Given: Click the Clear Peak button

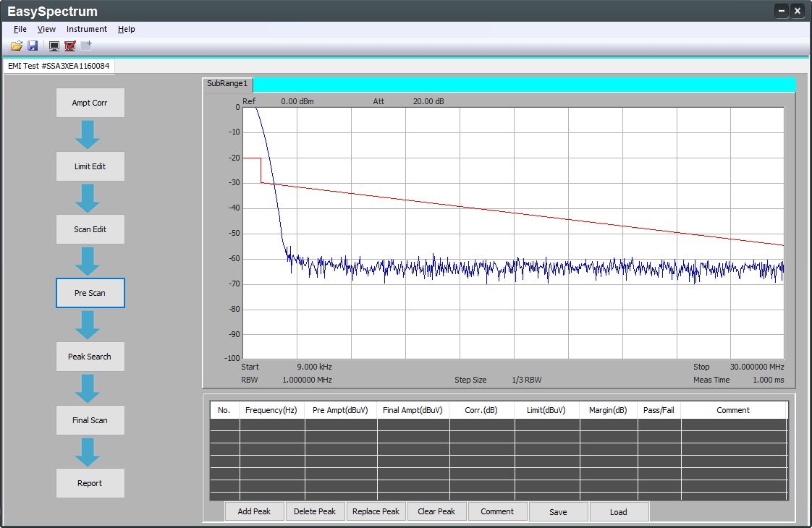Looking at the screenshot, I should click(x=436, y=511).
